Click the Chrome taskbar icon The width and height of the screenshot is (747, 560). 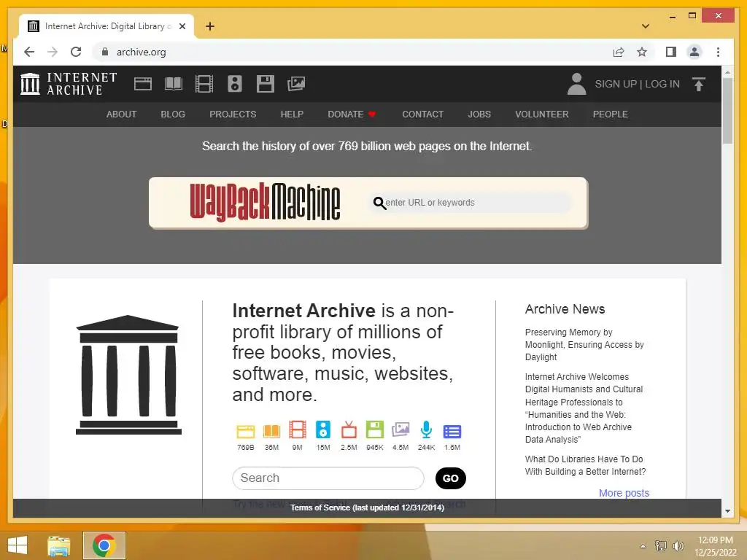[104, 545]
